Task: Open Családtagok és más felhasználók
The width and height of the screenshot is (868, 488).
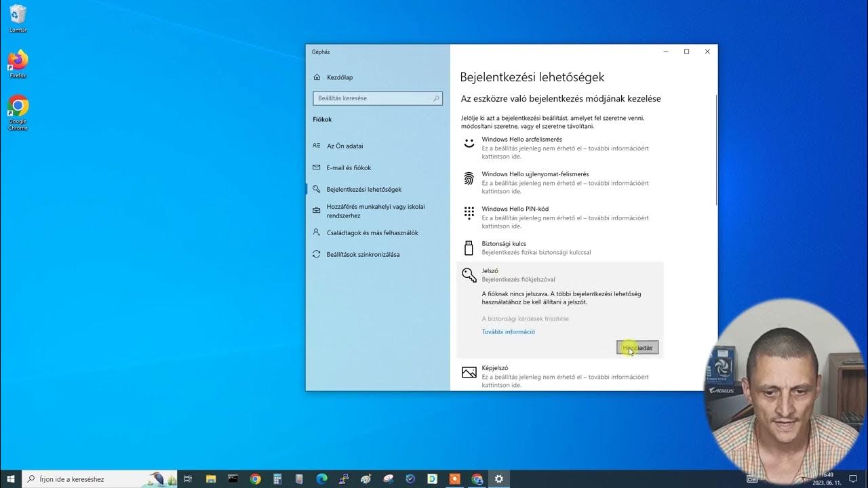Action: [x=372, y=232]
